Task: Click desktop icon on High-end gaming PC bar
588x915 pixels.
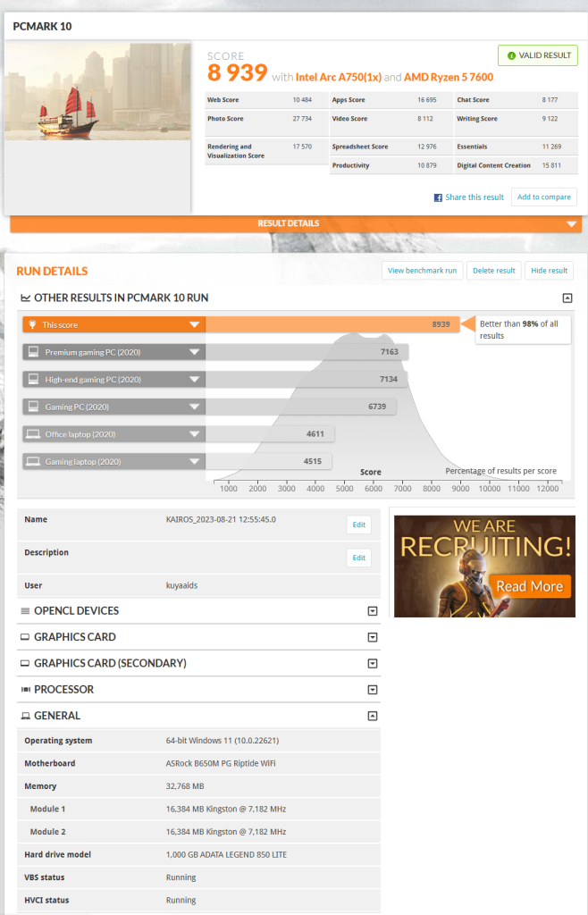Action: [x=34, y=379]
